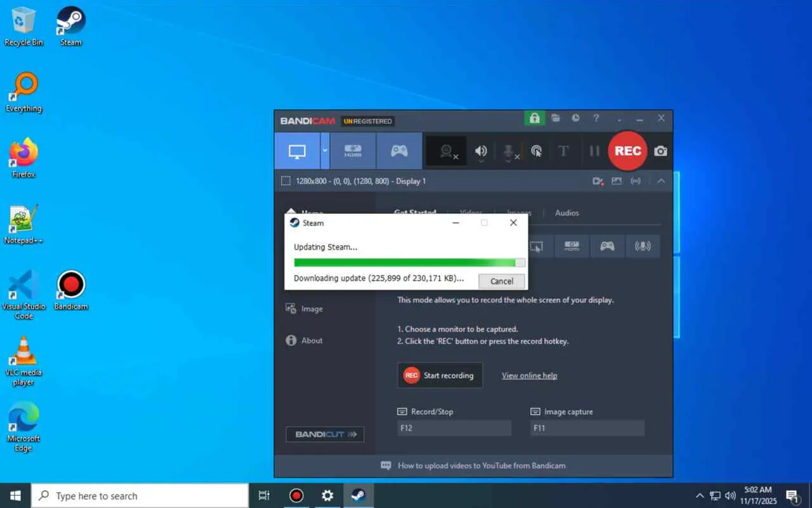Click the BANDICUT button

[x=325, y=434]
